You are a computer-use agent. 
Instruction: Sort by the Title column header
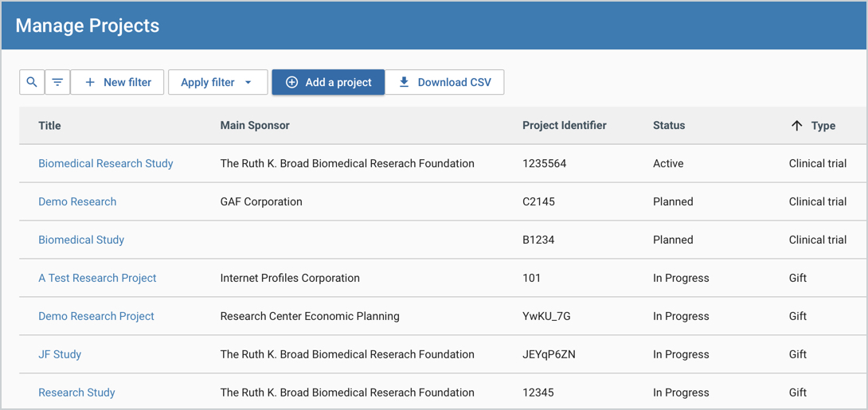pos(49,125)
